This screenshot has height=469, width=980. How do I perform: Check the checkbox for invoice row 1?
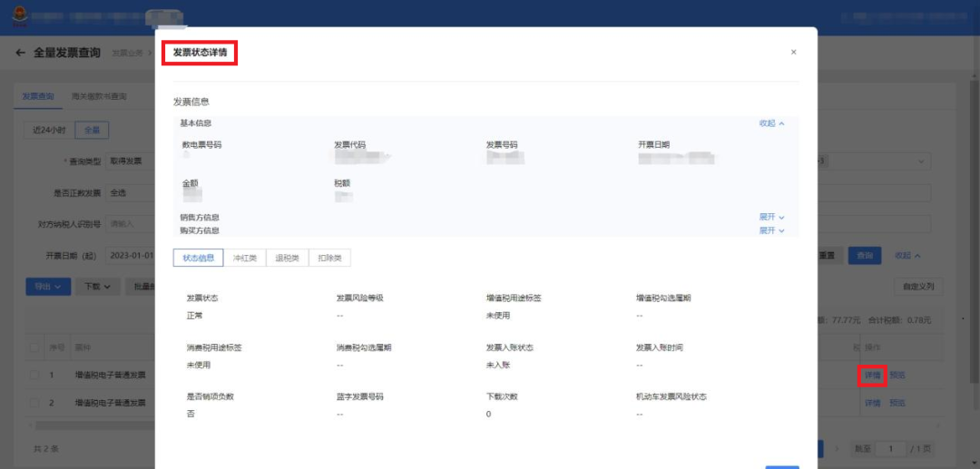34,376
